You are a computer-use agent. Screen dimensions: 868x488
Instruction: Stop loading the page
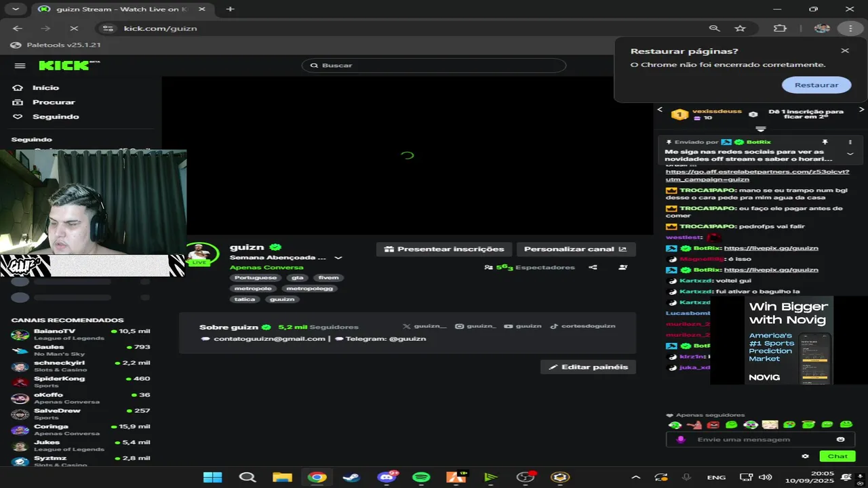click(x=74, y=28)
